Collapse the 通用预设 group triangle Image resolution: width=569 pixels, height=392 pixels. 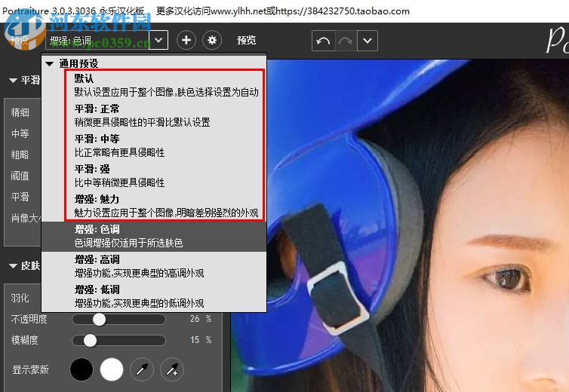50,64
